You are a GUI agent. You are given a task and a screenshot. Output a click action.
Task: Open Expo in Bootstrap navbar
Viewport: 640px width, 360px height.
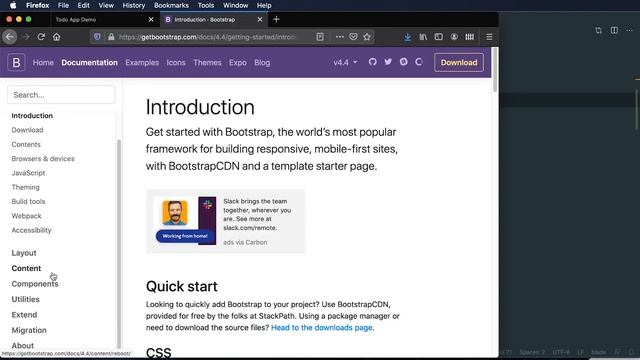pyautogui.click(x=238, y=62)
